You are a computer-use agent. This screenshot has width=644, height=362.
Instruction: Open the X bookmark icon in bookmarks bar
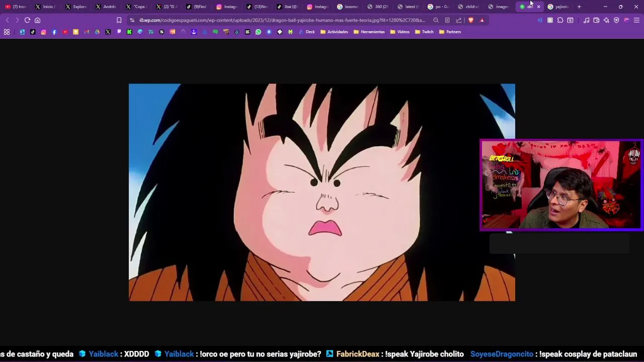pos(108,32)
